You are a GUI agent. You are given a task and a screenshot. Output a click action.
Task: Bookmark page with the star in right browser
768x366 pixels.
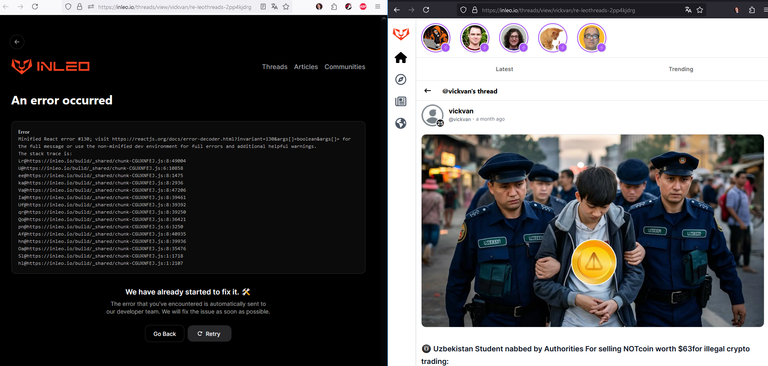tap(700, 10)
